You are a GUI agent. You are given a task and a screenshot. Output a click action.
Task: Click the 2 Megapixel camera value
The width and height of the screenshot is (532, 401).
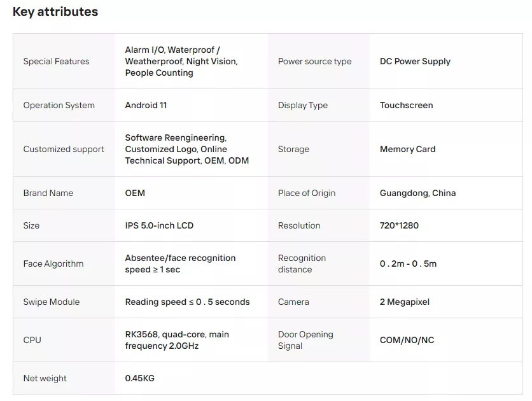[x=405, y=302]
